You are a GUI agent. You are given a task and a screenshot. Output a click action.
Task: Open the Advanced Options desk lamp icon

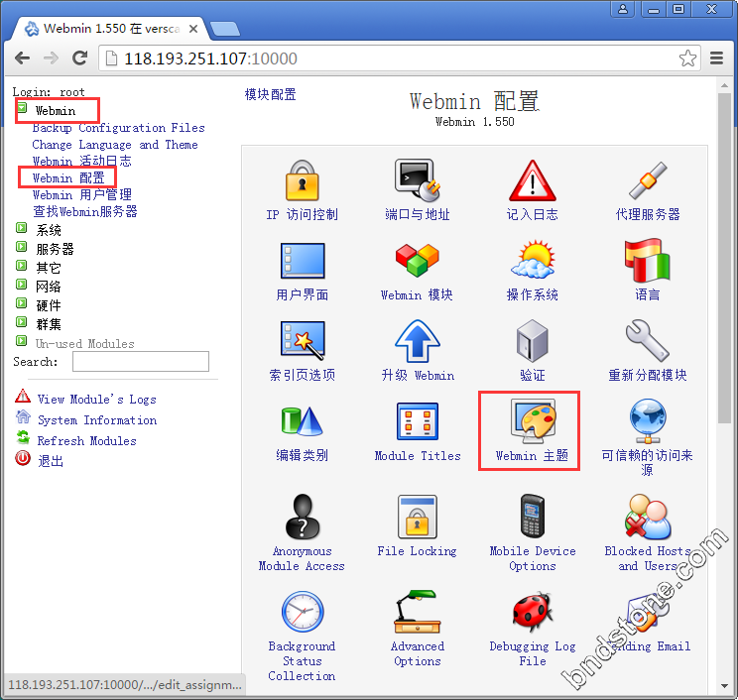click(417, 612)
